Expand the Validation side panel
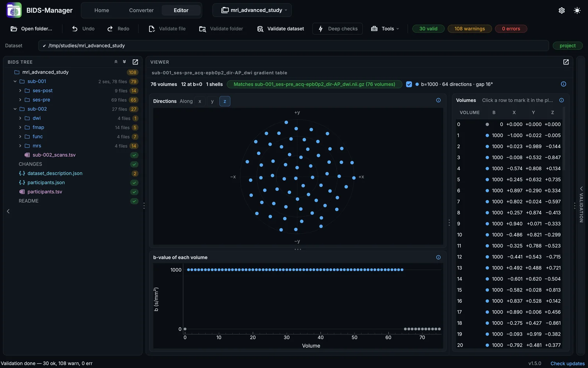The image size is (588, 368). 581,205
